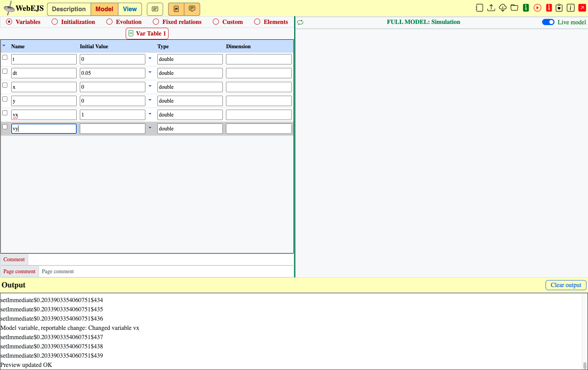Image resolution: width=588 pixels, height=370 pixels.
Task: Click the Initial Value column header
Action: tap(94, 46)
